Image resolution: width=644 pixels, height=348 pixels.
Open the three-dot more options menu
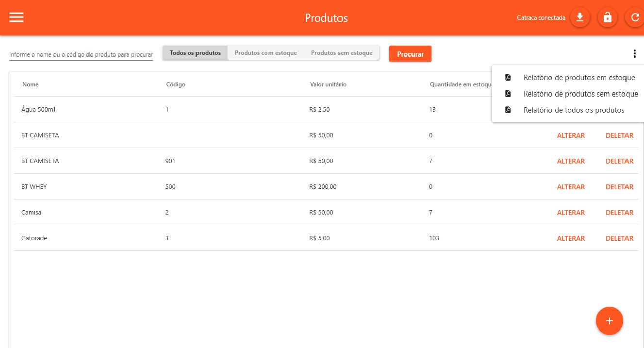tap(634, 54)
